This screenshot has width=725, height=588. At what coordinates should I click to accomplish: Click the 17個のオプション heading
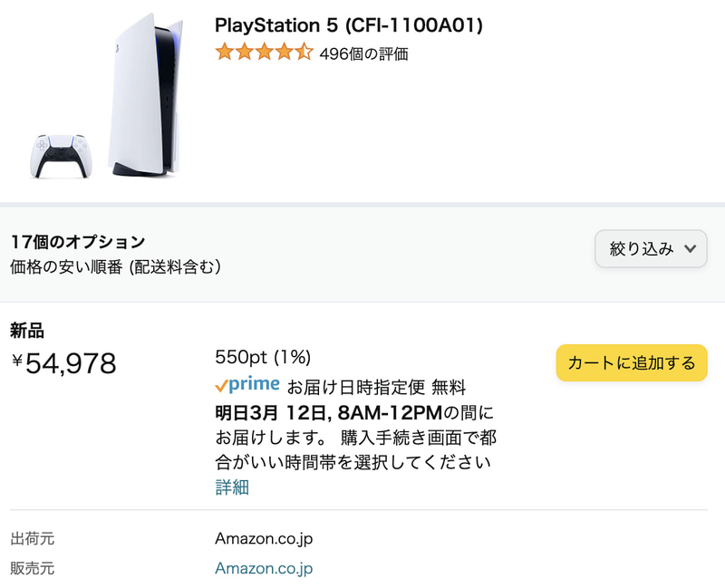tap(77, 242)
